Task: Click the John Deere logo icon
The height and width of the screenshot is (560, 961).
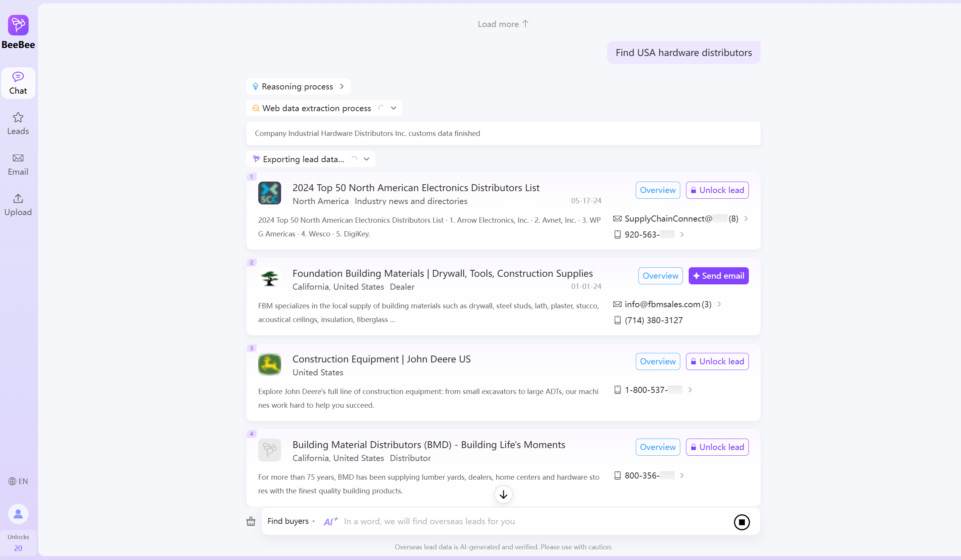Action: point(270,364)
